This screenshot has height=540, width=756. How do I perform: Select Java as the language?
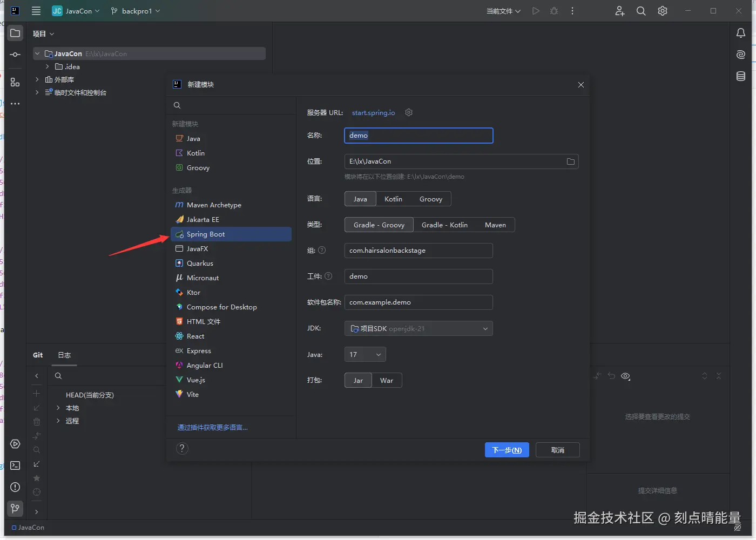pyautogui.click(x=360, y=199)
